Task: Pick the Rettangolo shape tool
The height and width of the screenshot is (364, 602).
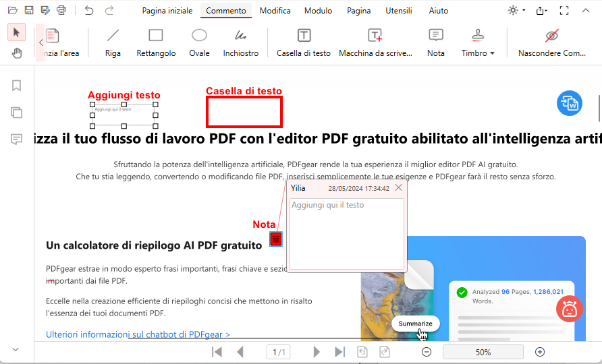Action: [156, 43]
